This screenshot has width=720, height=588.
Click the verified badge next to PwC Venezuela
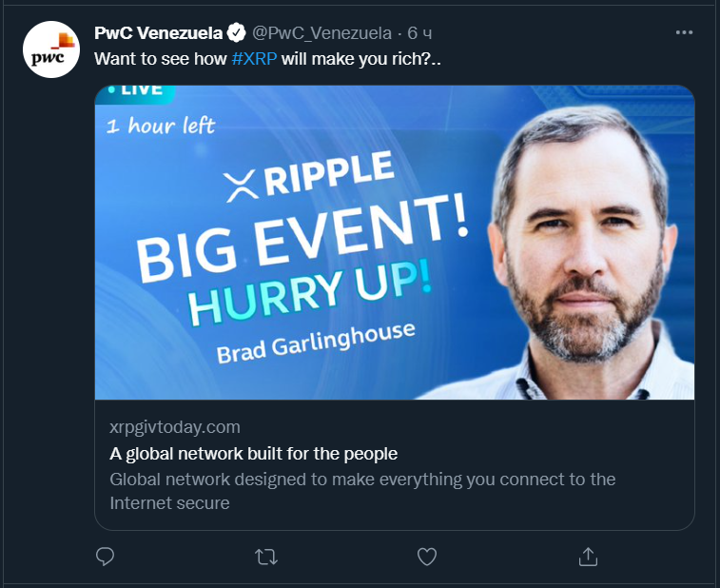point(238,33)
